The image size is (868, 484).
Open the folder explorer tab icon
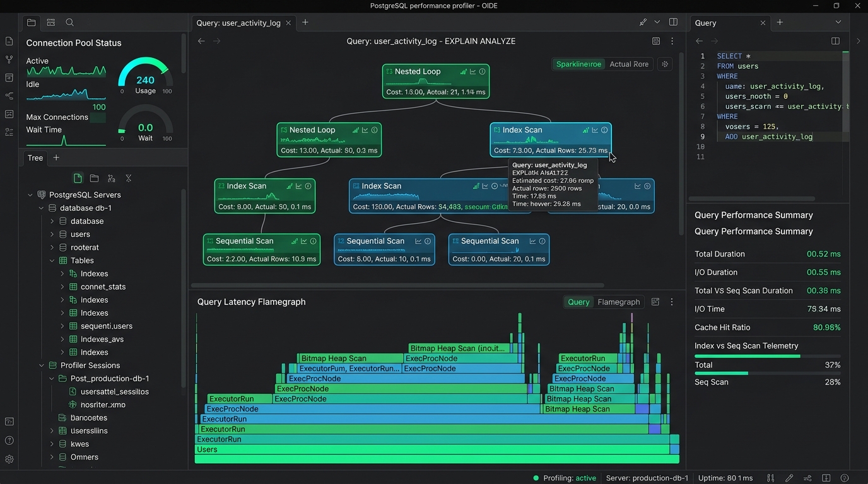tap(31, 23)
